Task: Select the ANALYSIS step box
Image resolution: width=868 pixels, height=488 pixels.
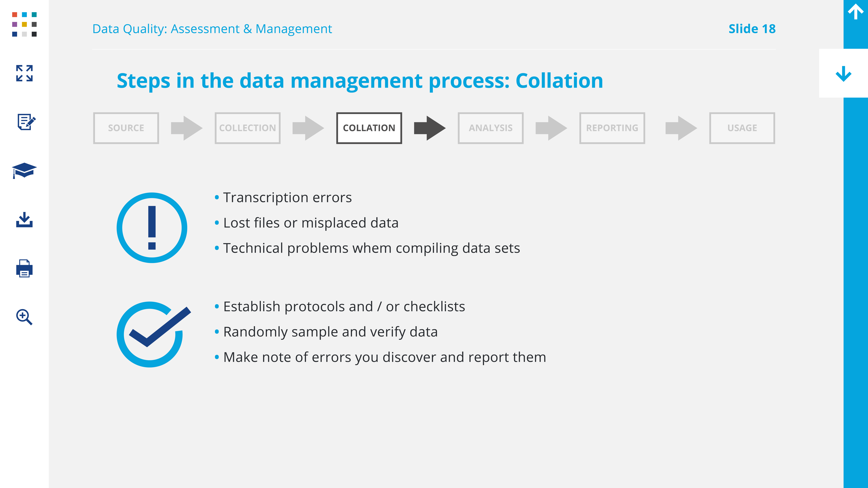Action: pos(491,128)
